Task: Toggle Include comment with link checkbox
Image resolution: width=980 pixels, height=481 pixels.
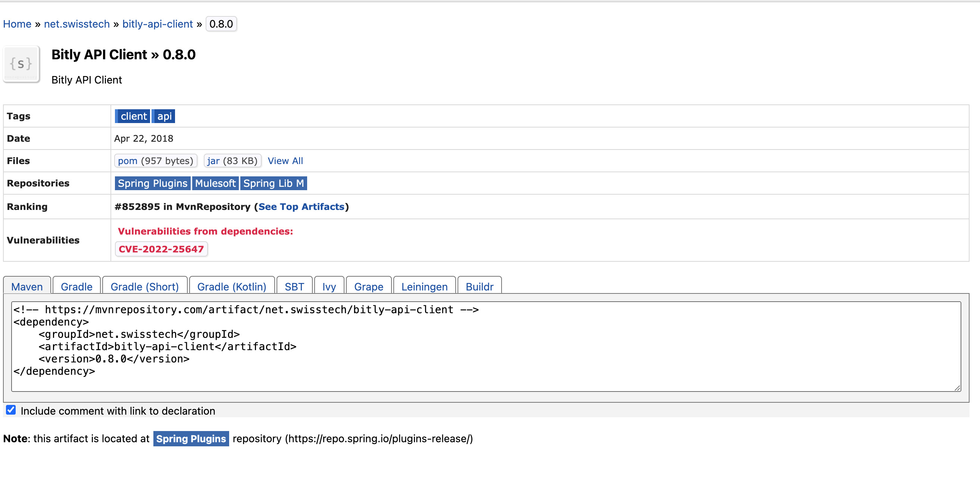Action: [x=11, y=410]
